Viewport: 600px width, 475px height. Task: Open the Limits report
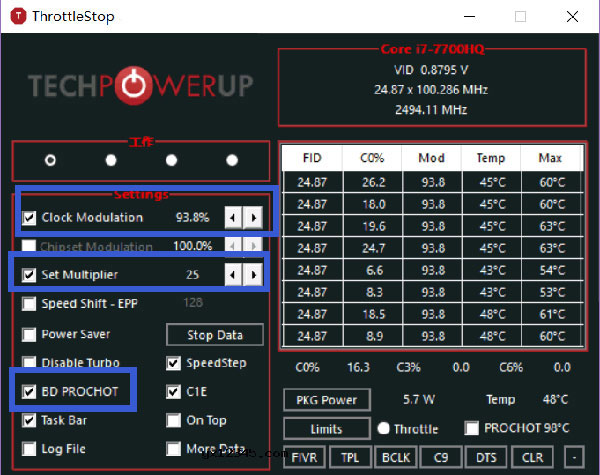point(327,429)
